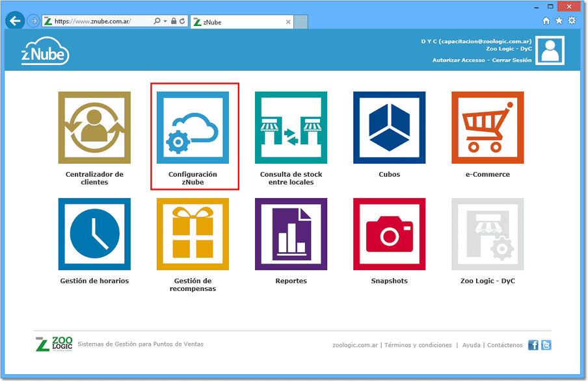
Task: Click the Contáctenos footer link
Action: (505, 346)
